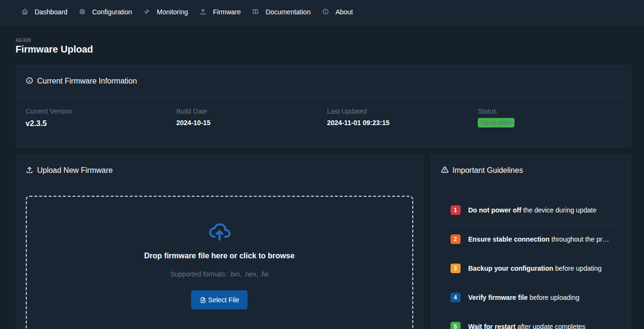
Task: Click the Monitoring pulse icon
Action: (147, 12)
